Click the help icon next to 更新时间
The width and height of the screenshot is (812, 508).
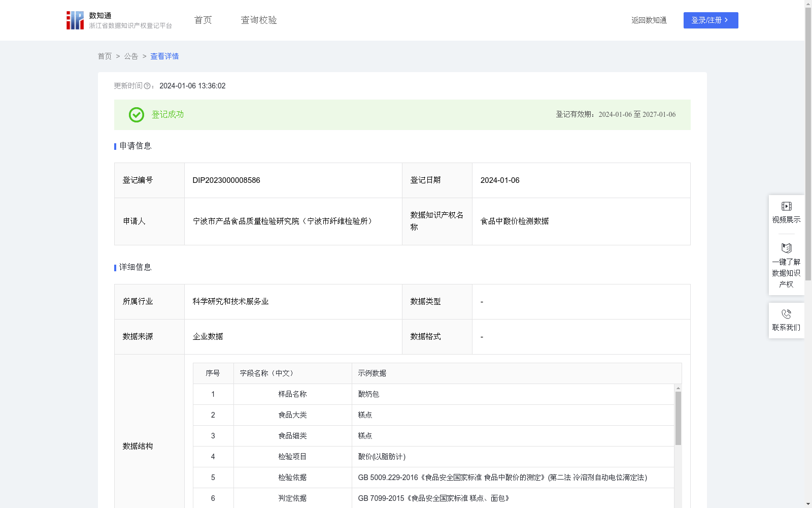[x=147, y=86]
